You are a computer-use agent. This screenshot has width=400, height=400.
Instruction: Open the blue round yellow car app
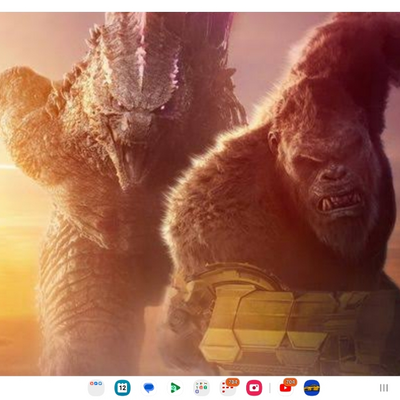click(x=312, y=388)
